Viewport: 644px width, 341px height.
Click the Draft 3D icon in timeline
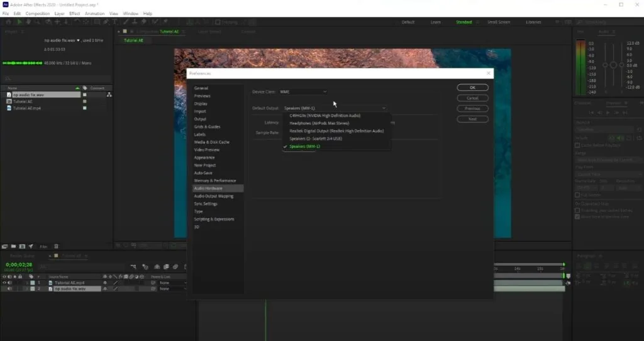click(x=145, y=267)
